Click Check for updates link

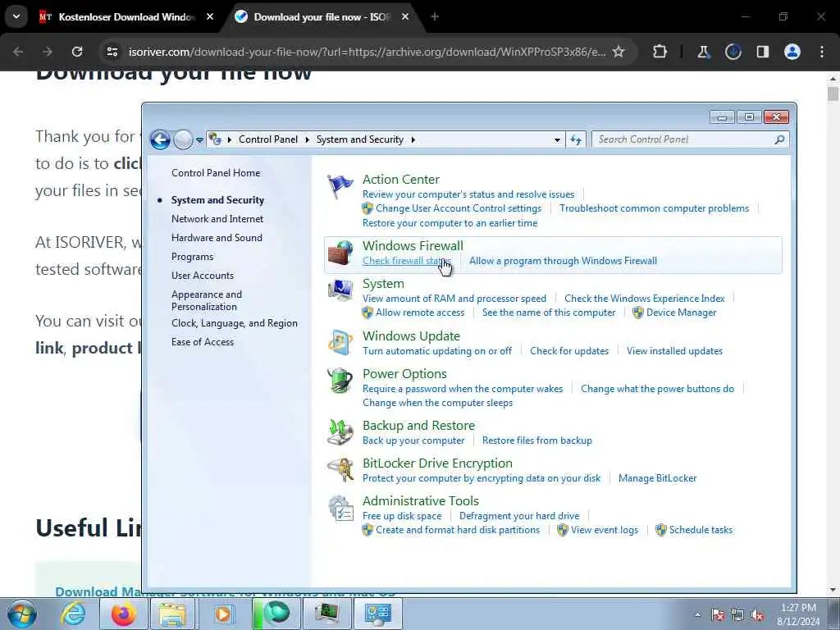(569, 351)
